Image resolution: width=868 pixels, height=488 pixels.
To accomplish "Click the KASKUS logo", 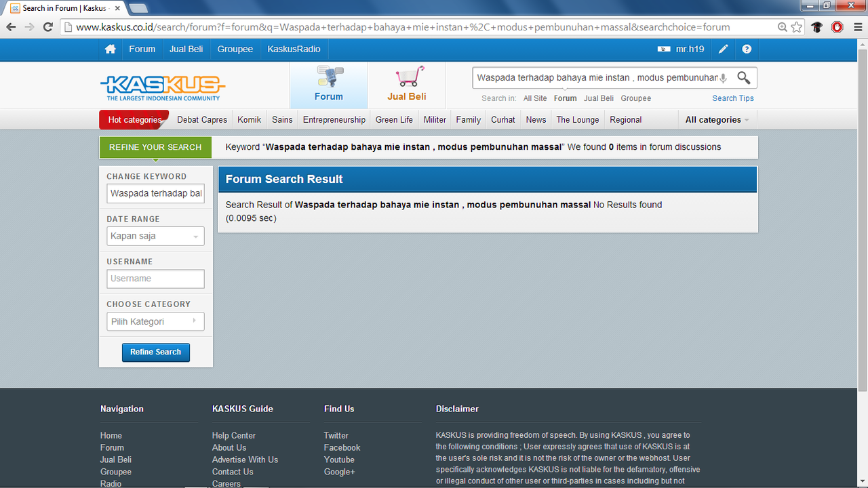I will tap(163, 87).
